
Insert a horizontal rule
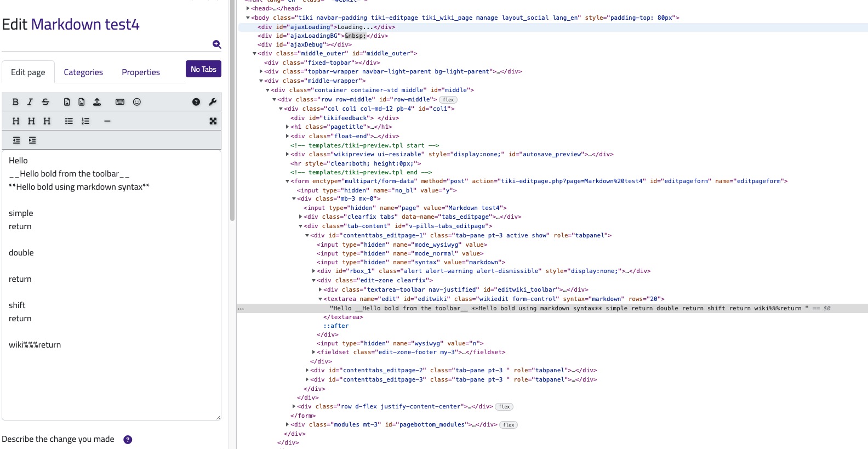pos(107,121)
